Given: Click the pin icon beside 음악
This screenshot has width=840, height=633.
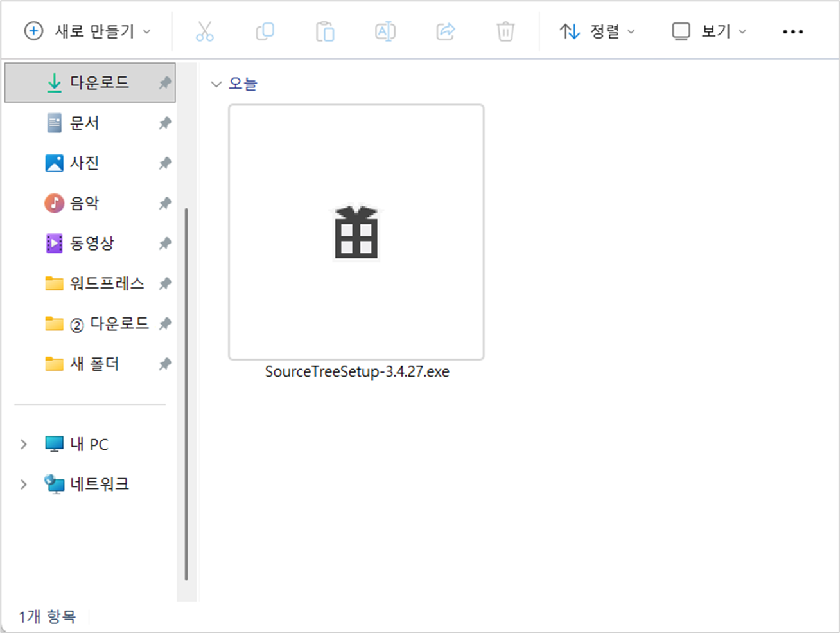Looking at the screenshot, I should (165, 203).
